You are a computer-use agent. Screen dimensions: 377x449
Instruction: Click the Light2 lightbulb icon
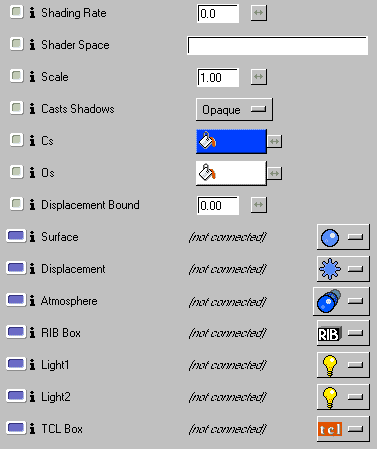pos(330,397)
